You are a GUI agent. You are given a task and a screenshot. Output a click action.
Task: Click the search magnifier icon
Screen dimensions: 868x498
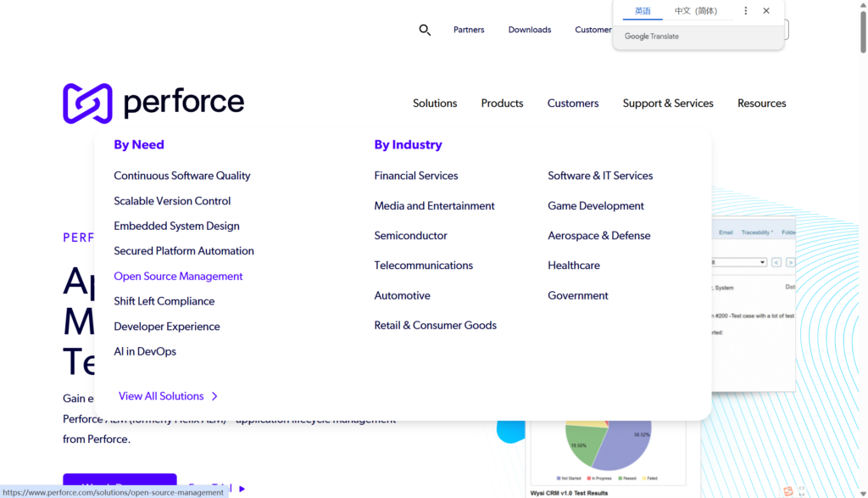tap(425, 30)
